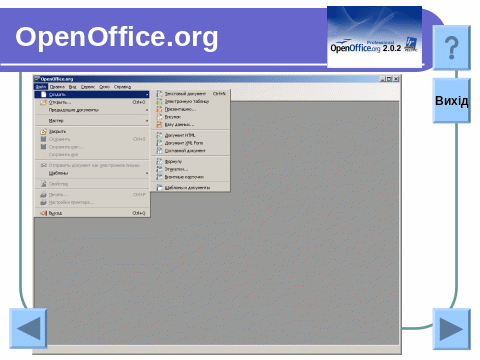
Task: Click the question mark help button
Action: point(452,48)
